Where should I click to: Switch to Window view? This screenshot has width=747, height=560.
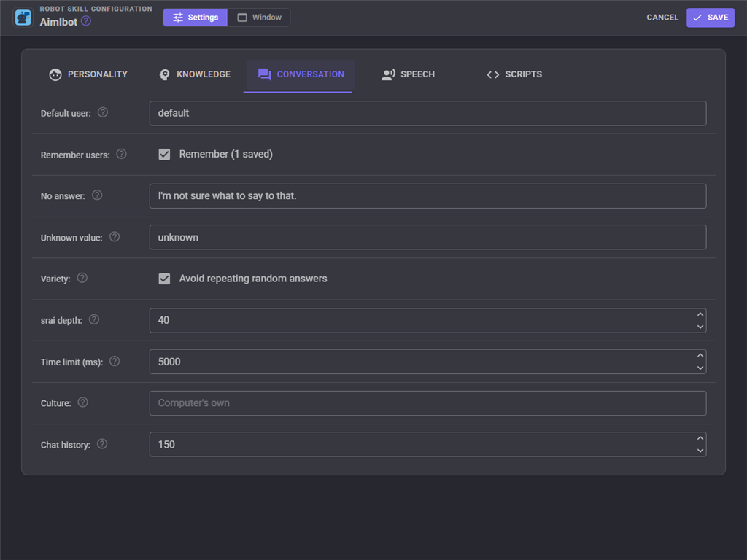259,17
